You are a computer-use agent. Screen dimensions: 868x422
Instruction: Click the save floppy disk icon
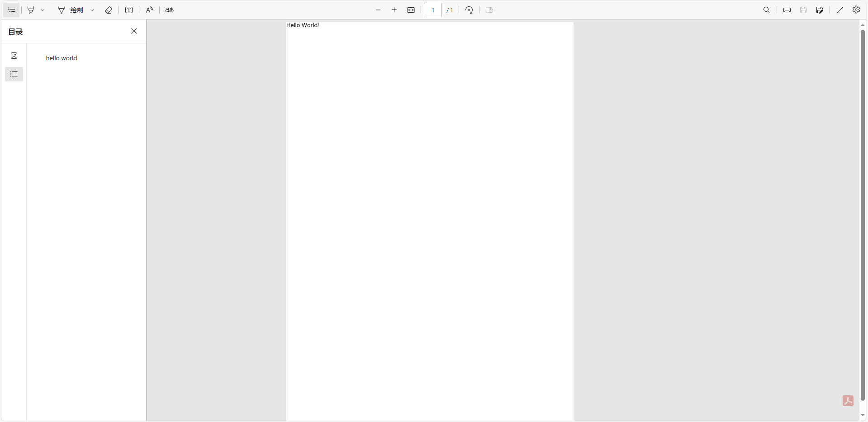(x=803, y=10)
